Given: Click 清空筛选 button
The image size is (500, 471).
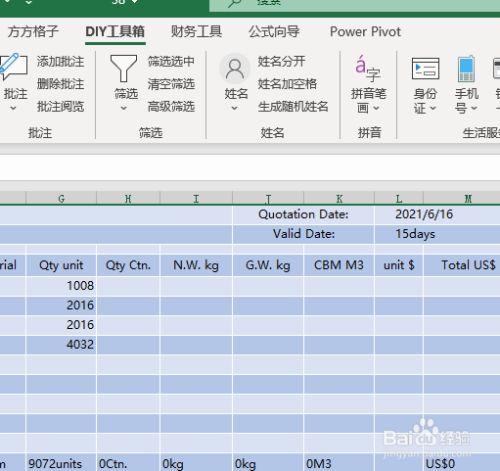Looking at the screenshot, I should [x=171, y=84].
